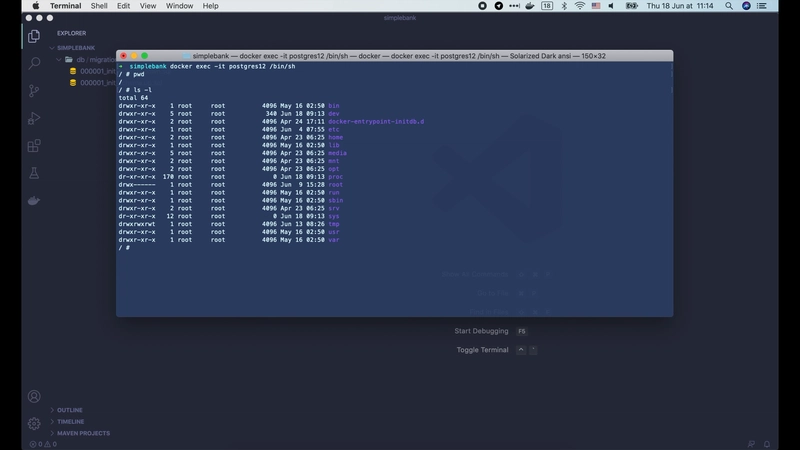
Task: Open Source Control view in VS Code
Action: click(34, 91)
